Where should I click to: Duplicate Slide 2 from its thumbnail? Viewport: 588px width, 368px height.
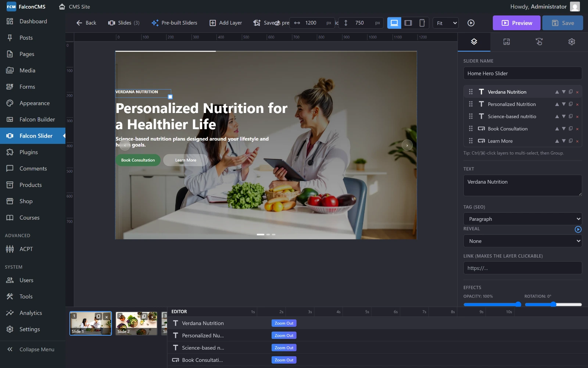[x=144, y=316]
